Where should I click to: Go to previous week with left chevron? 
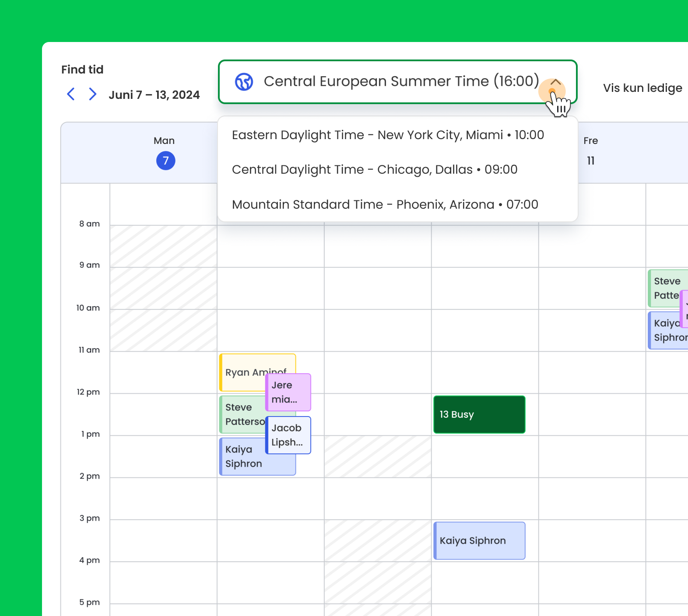pyautogui.click(x=71, y=94)
